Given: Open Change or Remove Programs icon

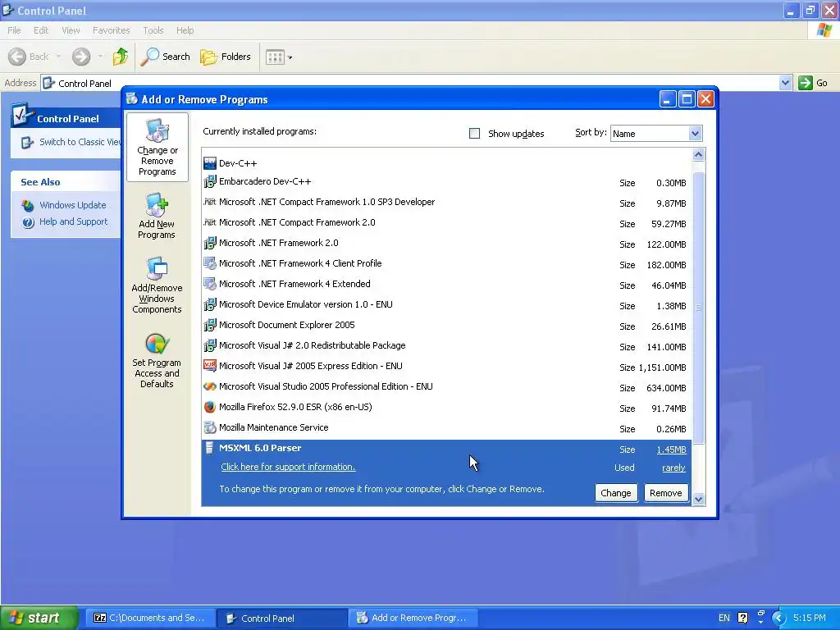Looking at the screenshot, I should click(x=157, y=130).
